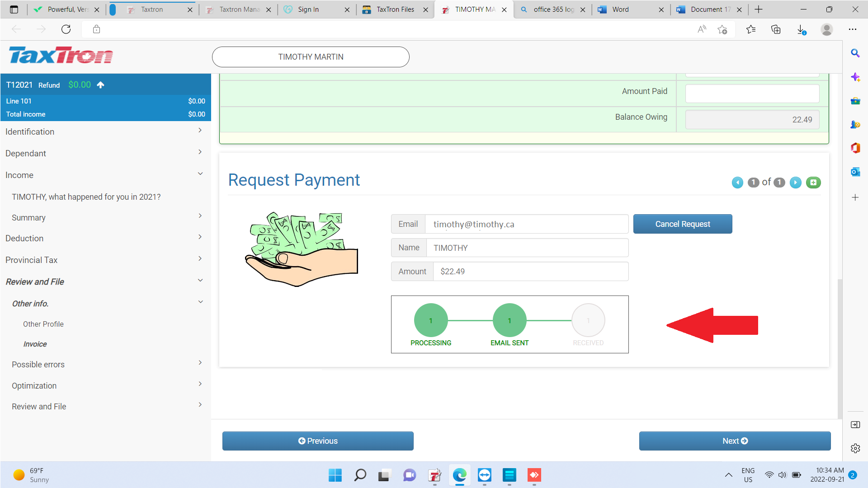Image resolution: width=868 pixels, height=488 pixels.
Task: Open Copilot in the Edge sidebar
Action: [x=855, y=77]
